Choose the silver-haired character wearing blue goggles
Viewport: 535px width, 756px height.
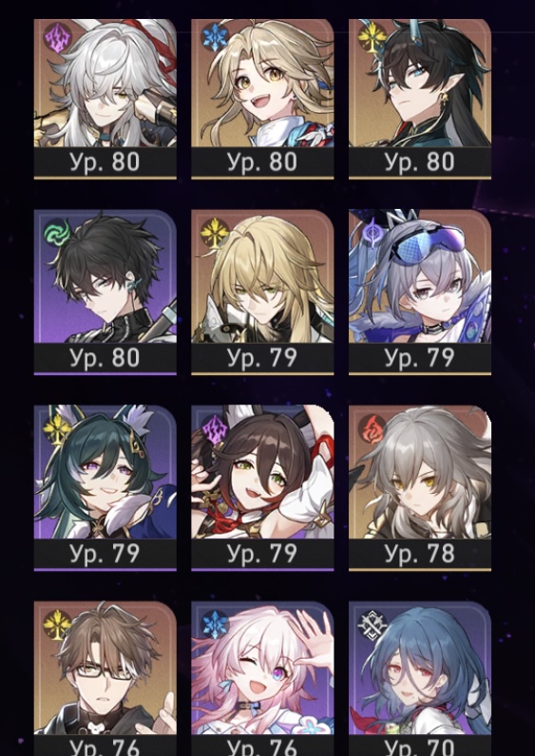pos(420,276)
